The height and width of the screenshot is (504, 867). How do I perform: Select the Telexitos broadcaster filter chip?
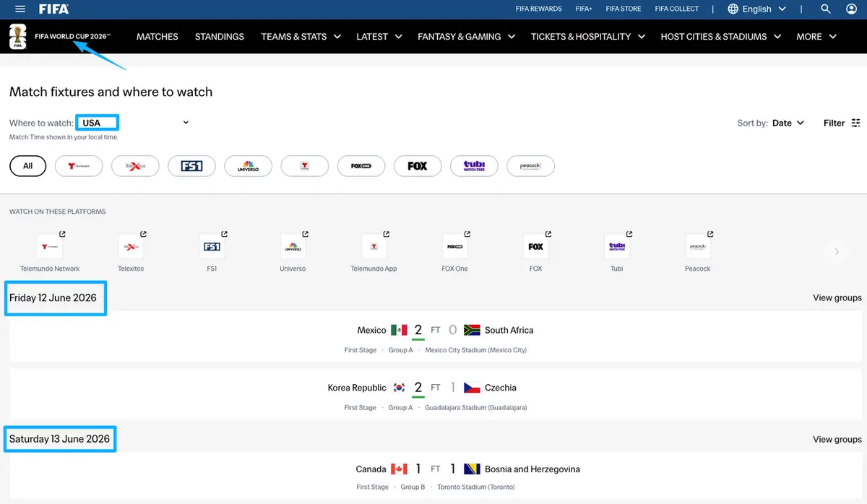pos(135,166)
